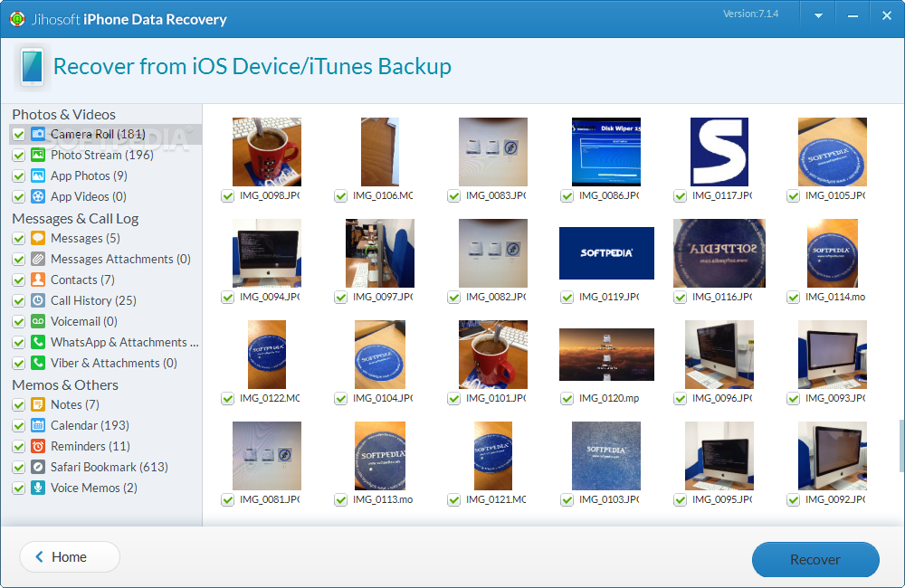This screenshot has height=588, width=905.
Task: Uncheck the Photo Stream checkbox
Action: click(x=18, y=156)
